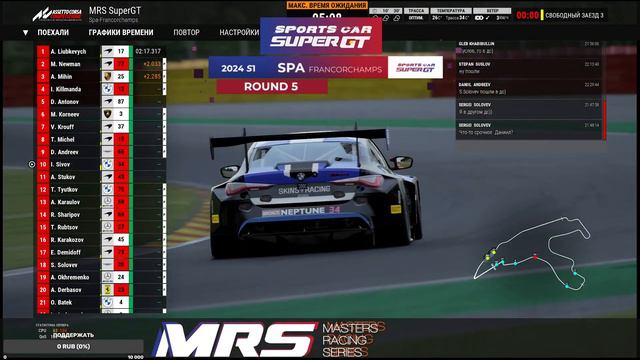The image size is (640, 360).
Task: Click the ВЕТЕР wind header
Action: point(492,11)
